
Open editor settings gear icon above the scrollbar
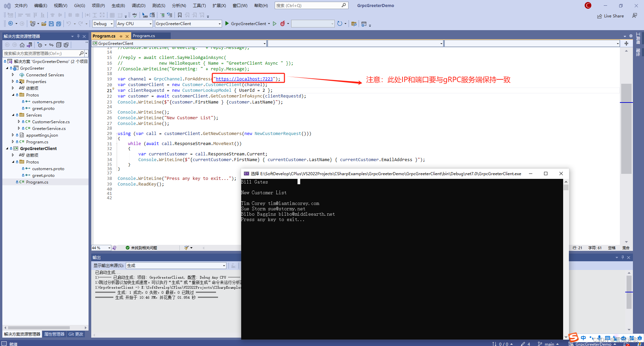[x=631, y=36]
